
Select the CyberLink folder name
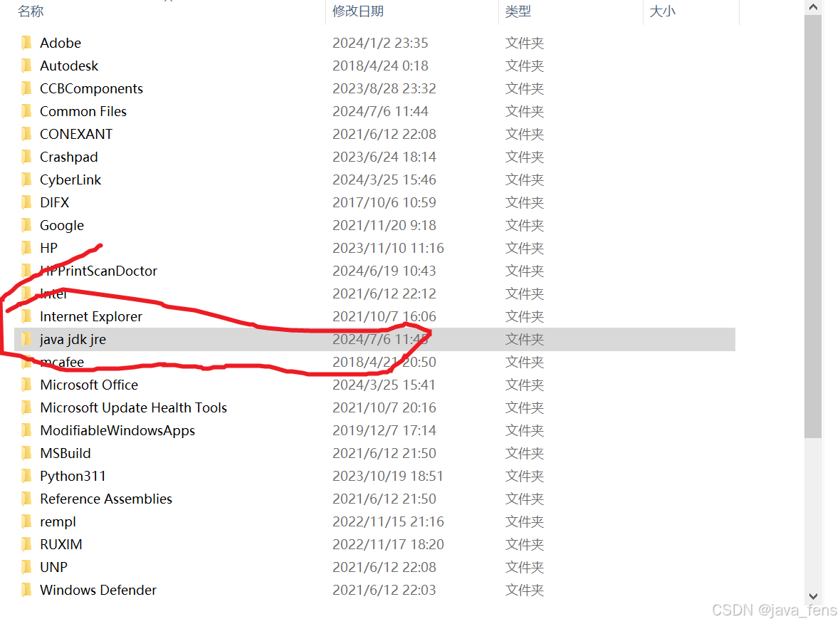70,180
